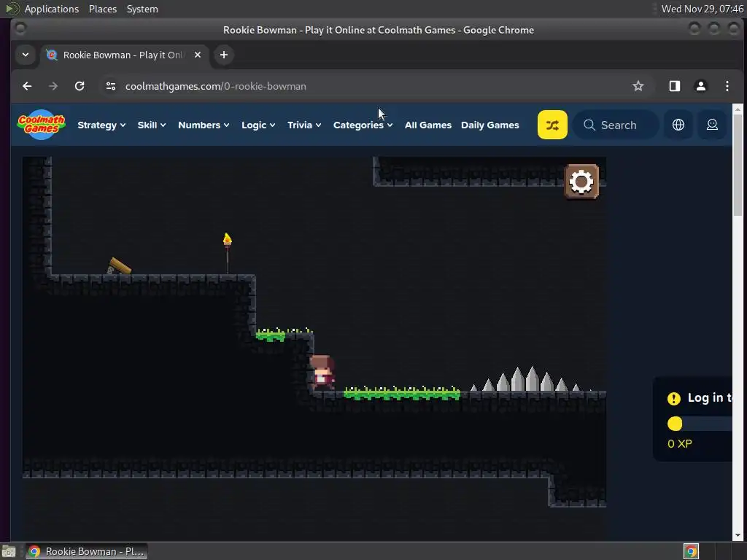Click the search magnifier icon
The height and width of the screenshot is (560, 747).
coord(589,125)
